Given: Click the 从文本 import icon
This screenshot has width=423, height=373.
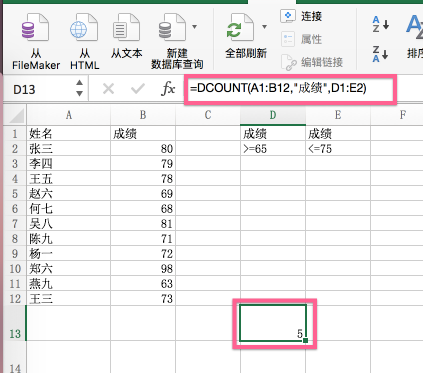Looking at the screenshot, I should (126, 28).
